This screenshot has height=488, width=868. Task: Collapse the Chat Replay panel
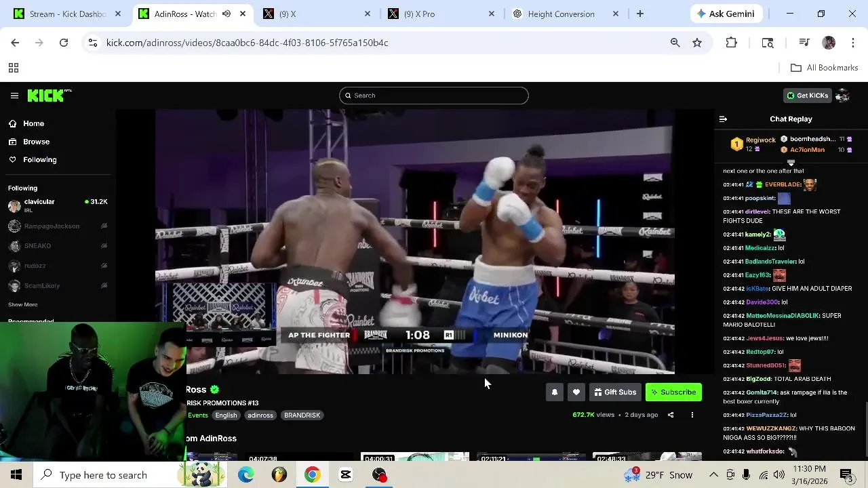(x=723, y=119)
